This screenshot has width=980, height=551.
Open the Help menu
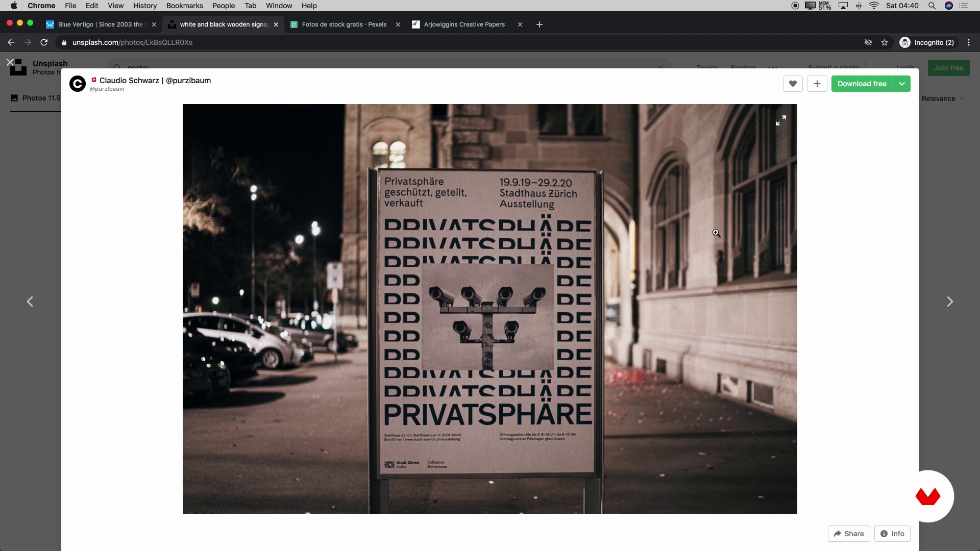(309, 6)
